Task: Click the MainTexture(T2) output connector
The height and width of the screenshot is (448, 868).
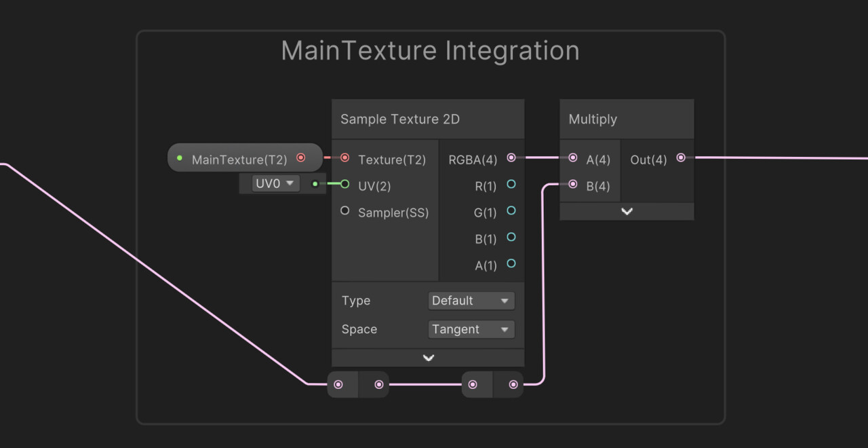Action: [x=301, y=157]
